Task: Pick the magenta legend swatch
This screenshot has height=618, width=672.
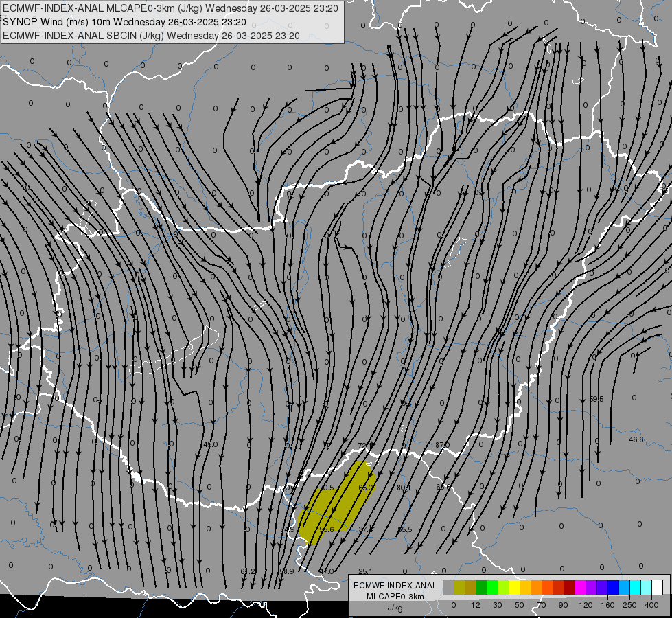Action: click(581, 587)
